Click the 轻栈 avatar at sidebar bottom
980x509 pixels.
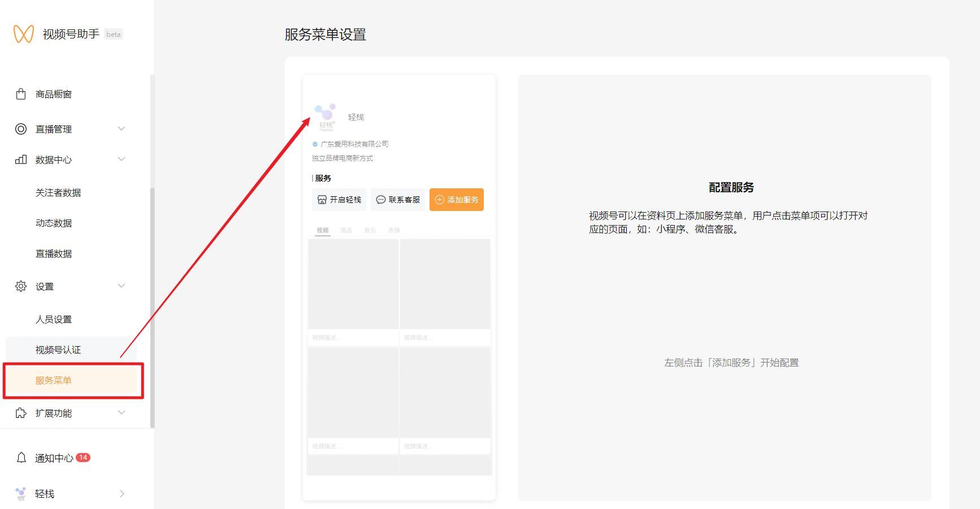coord(21,493)
